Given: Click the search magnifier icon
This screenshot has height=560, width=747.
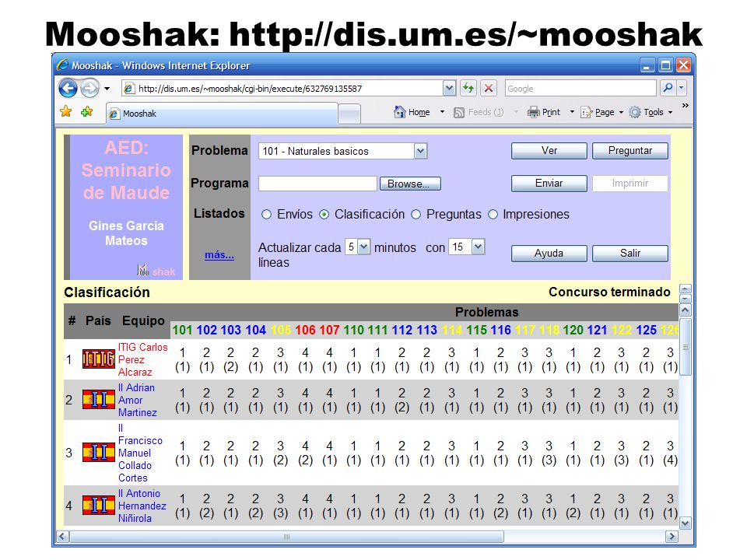Looking at the screenshot, I should point(668,88).
